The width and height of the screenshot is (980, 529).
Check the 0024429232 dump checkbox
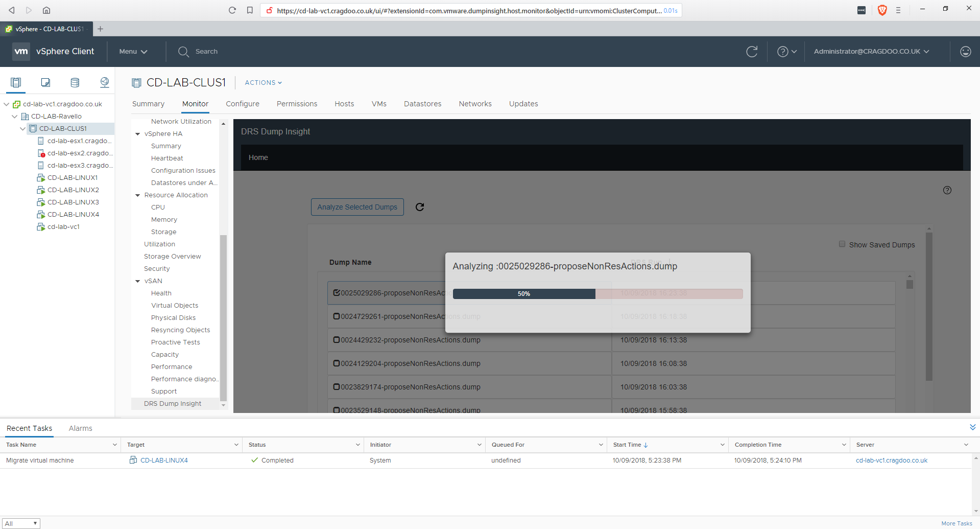[337, 340]
